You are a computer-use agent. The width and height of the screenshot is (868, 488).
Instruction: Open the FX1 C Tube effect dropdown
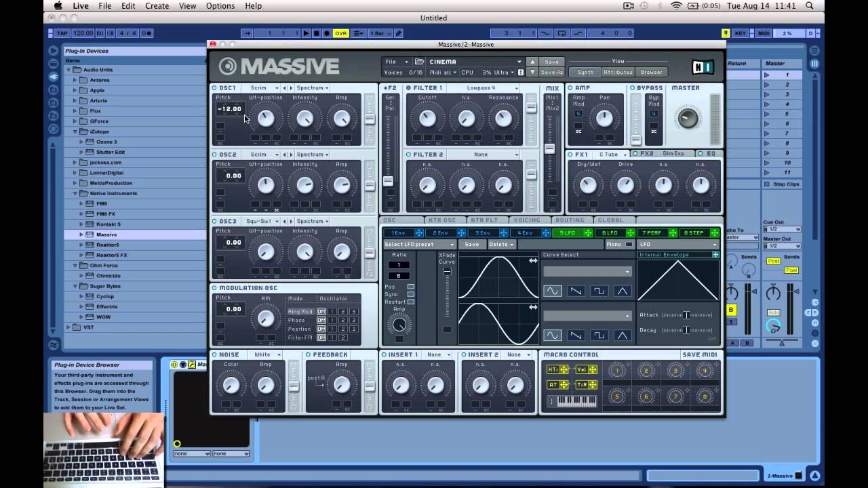(612, 155)
